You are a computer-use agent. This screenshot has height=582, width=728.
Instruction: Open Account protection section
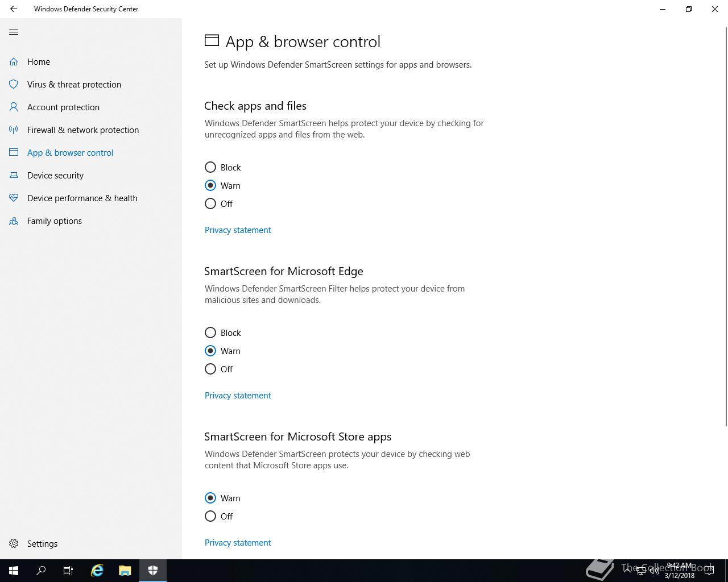(63, 107)
